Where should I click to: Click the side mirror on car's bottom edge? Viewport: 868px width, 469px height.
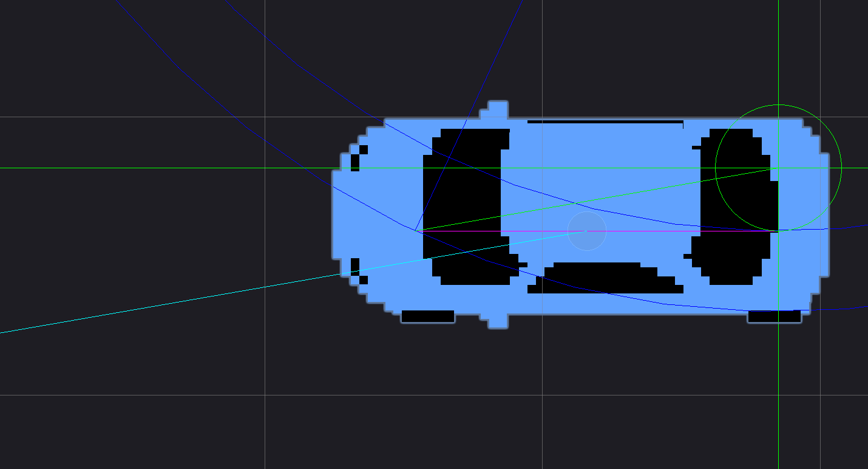(498, 320)
